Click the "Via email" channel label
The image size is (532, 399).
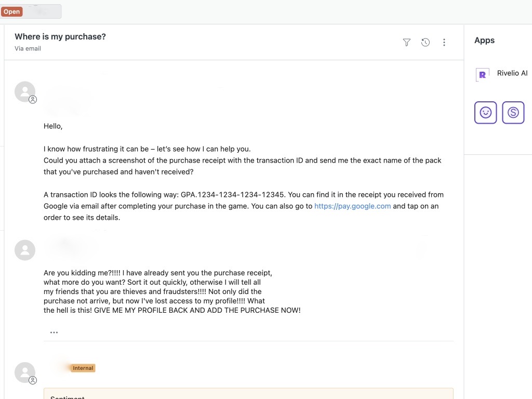28,49
